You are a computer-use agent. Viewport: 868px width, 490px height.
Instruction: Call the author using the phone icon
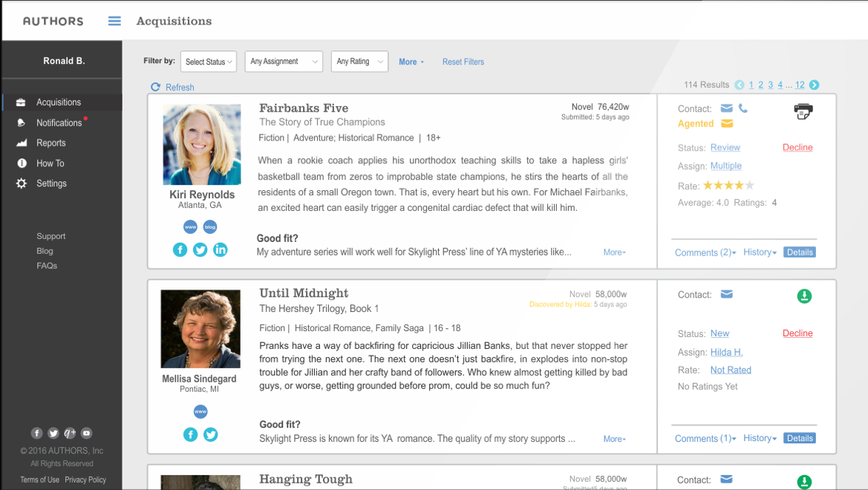[743, 108]
